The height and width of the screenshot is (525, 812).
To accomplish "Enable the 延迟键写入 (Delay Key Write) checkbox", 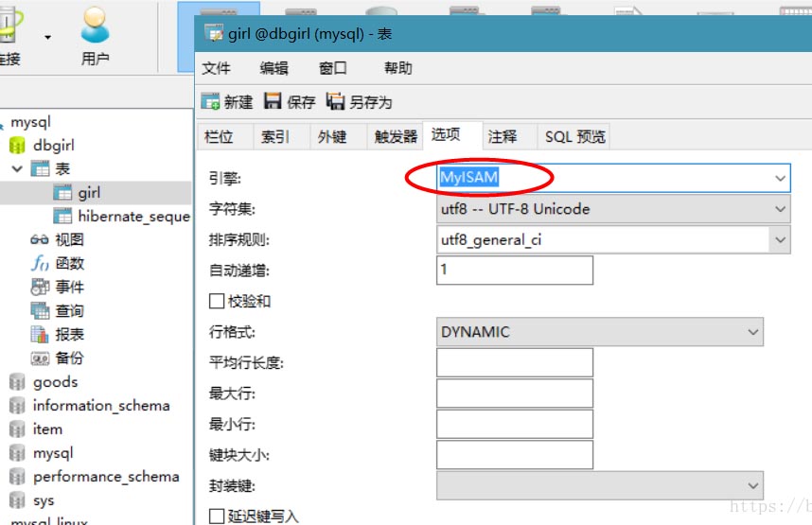I will (x=217, y=516).
